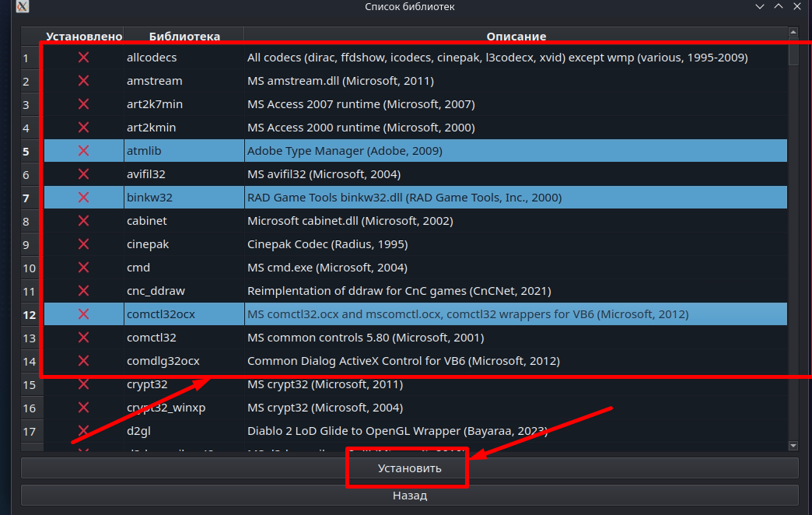
Task: Click the Назад button
Action: pos(409,496)
